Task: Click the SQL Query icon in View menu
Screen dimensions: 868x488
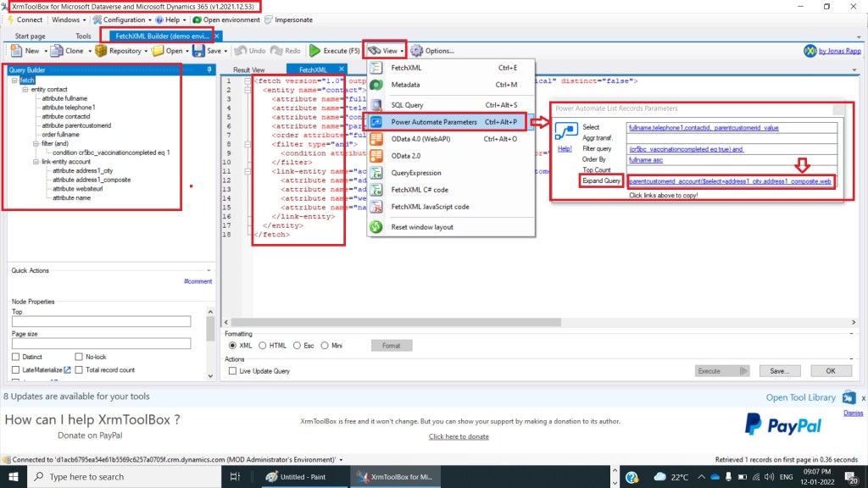Action: [376, 105]
